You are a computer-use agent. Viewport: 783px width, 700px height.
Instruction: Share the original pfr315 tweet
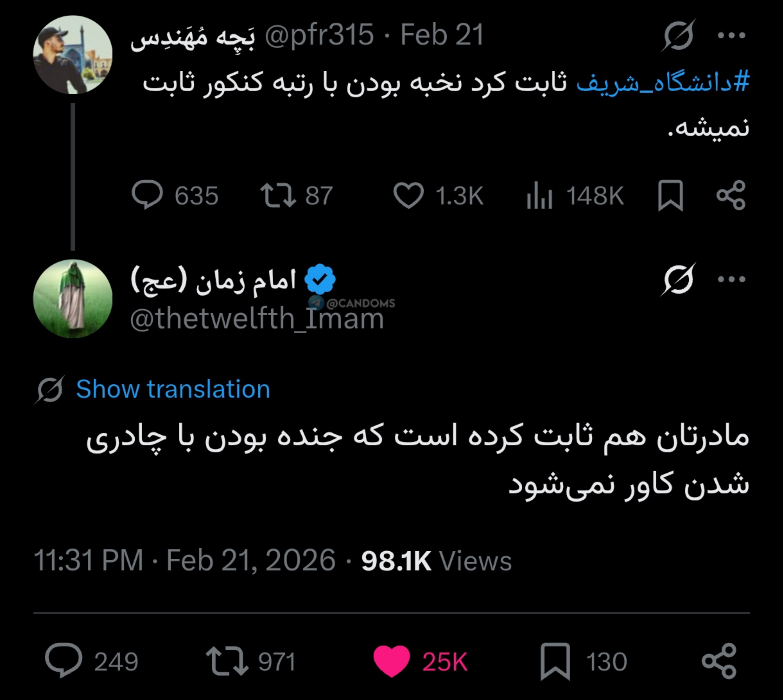coord(731,195)
